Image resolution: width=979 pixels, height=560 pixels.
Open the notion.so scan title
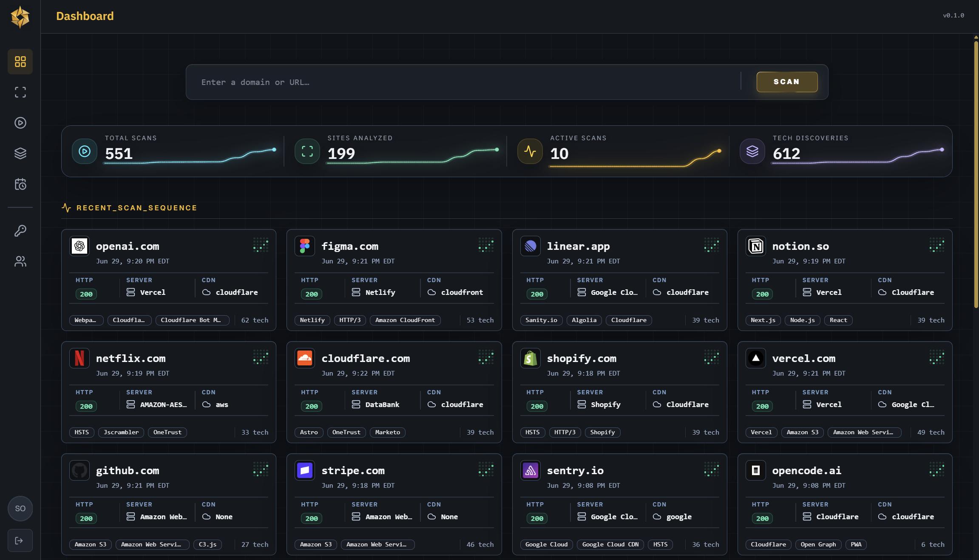pos(800,246)
